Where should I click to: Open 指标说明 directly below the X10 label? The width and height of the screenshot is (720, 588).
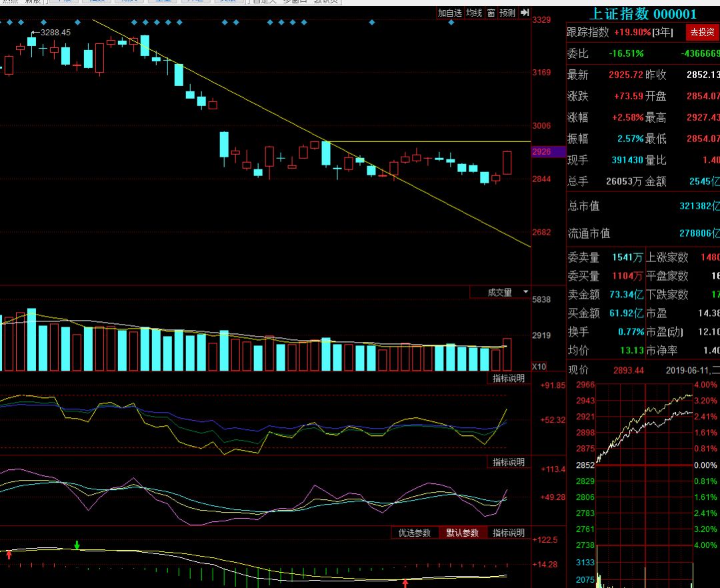[508, 378]
